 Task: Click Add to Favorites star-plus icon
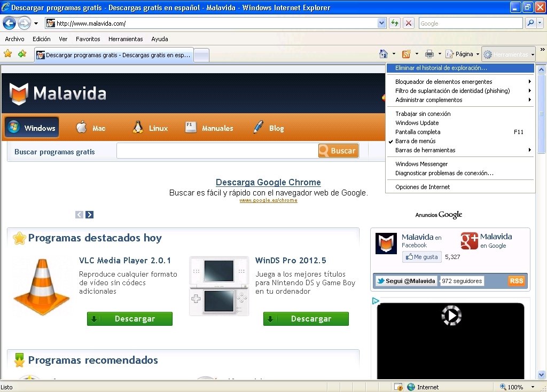point(22,54)
